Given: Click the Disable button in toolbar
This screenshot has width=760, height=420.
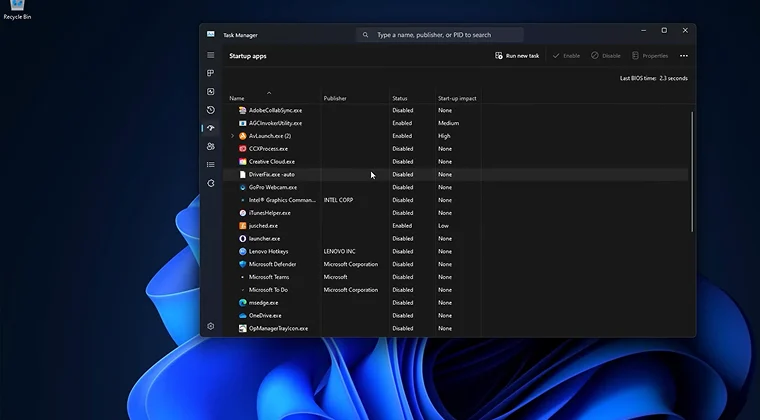Looking at the screenshot, I should point(605,56).
